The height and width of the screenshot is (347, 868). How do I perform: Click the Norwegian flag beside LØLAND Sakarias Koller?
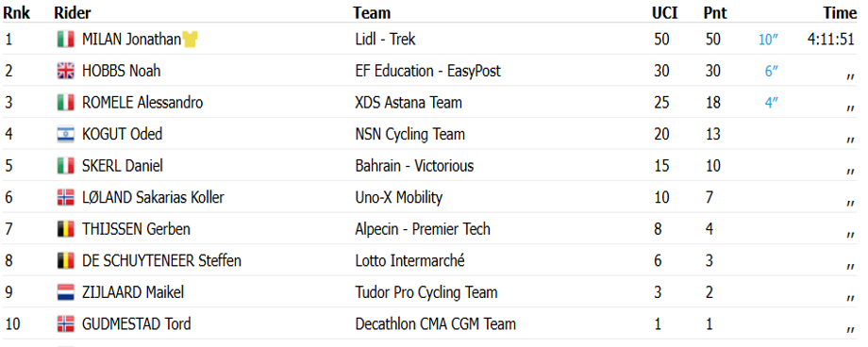65,198
